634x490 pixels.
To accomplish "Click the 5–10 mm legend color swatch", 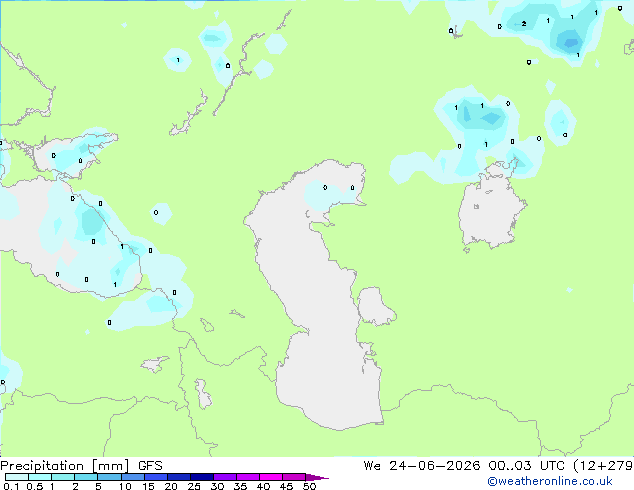I will (109, 477).
